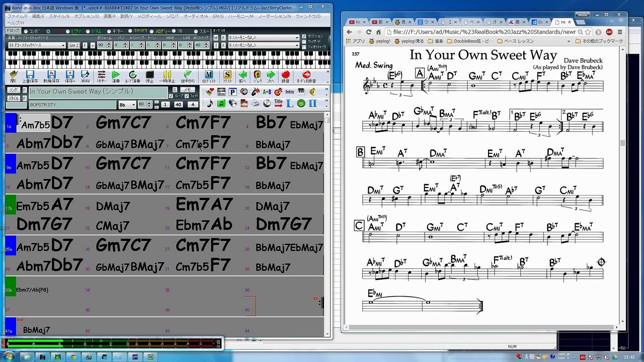This screenshot has width=644, height=362.
Task: Click the play-from-middle (途中から) arrow icon
Action: [187, 76]
